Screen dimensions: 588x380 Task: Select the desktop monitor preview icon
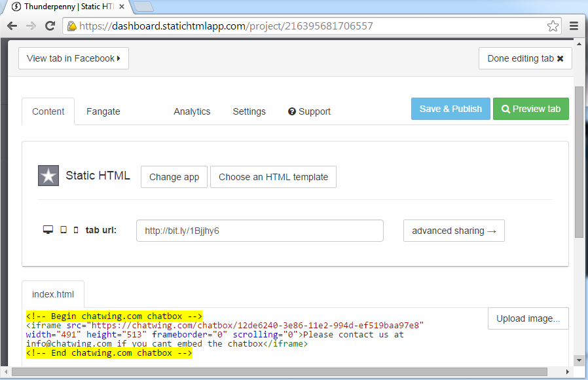pos(48,229)
